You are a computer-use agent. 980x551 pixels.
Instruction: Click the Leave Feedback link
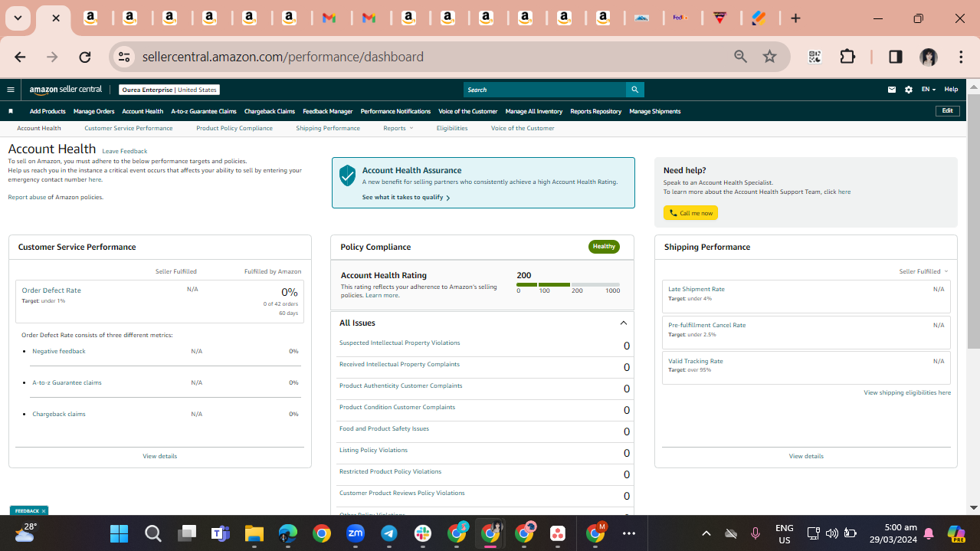(x=125, y=151)
